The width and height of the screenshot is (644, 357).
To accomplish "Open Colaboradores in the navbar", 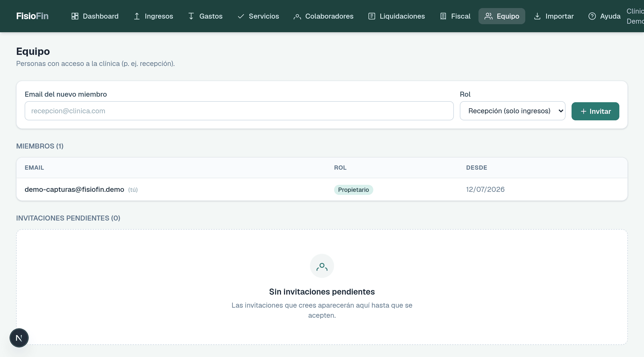I will pyautogui.click(x=324, y=16).
